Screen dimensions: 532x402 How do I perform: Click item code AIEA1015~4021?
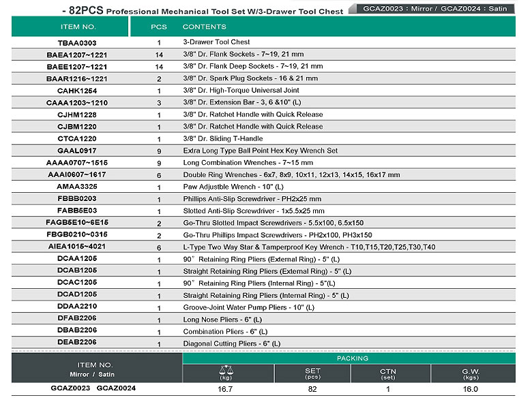[x=77, y=247]
